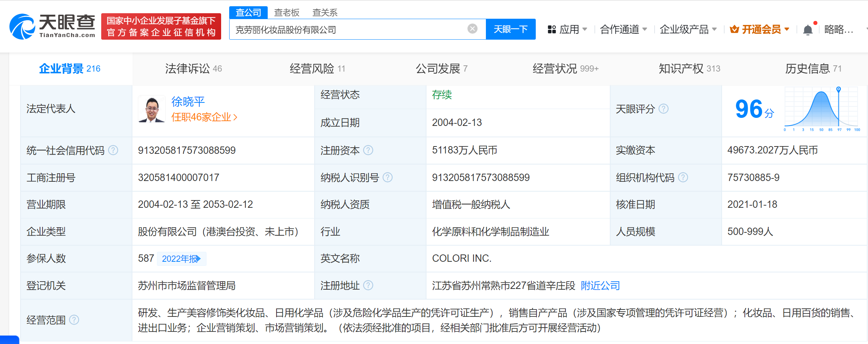The height and width of the screenshot is (344, 868).
Task: Click help icon beside 统一社会信用代码
Action: coord(113,150)
